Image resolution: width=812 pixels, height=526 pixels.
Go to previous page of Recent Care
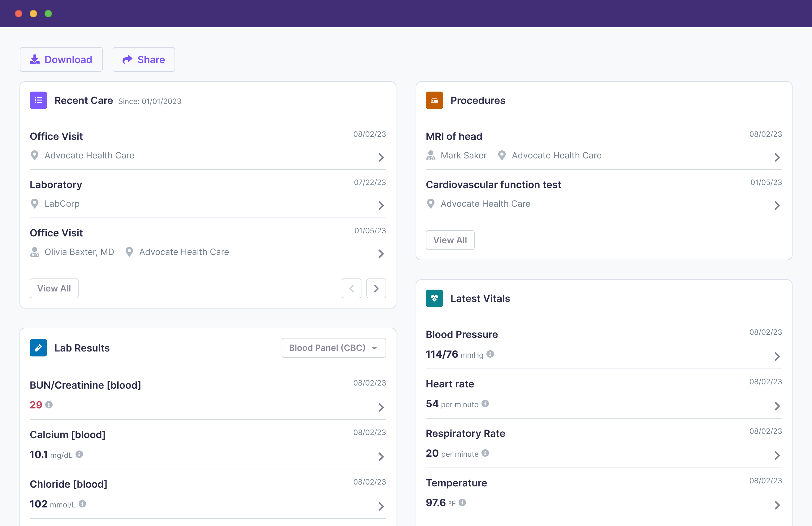352,288
